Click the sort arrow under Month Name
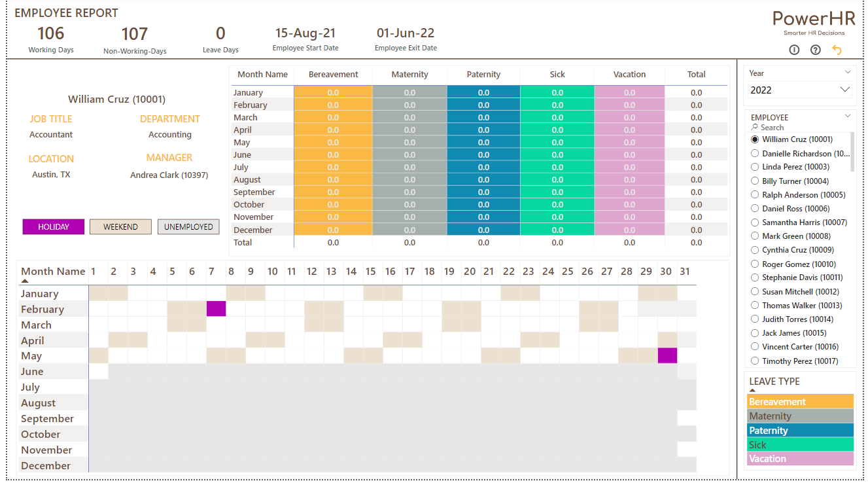The width and height of the screenshot is (868, 483). tap(25, 281)
